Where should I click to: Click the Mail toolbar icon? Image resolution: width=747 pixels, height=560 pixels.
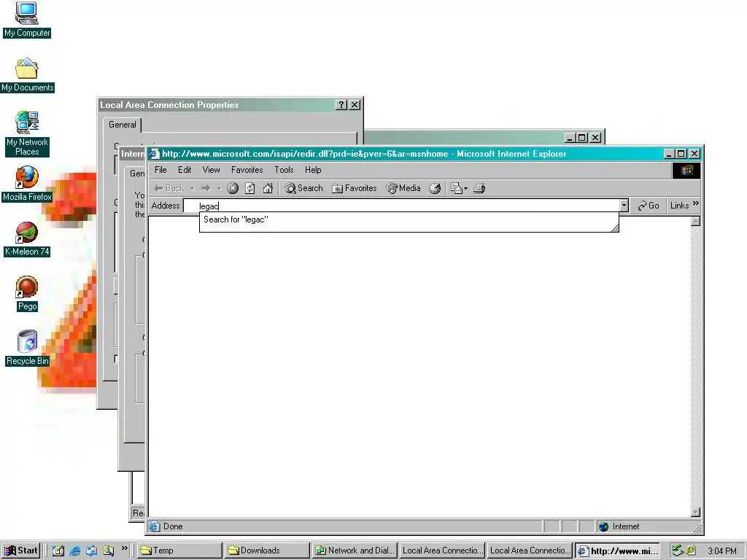(457, 189)
